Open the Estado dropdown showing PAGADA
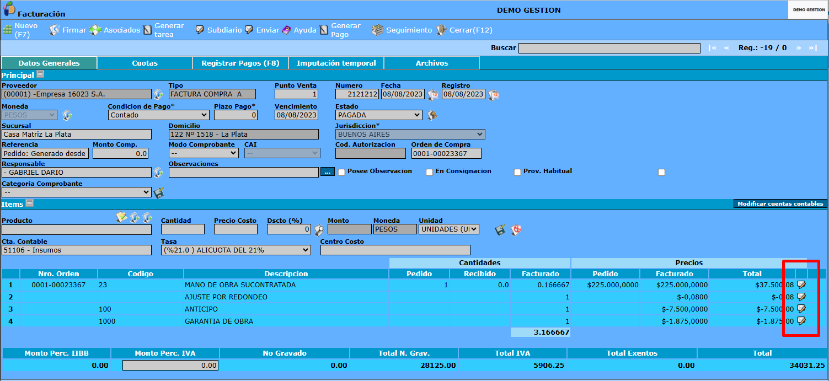This screenshot has width=829, height=381. pyautogui.click(x=379, y=115)
